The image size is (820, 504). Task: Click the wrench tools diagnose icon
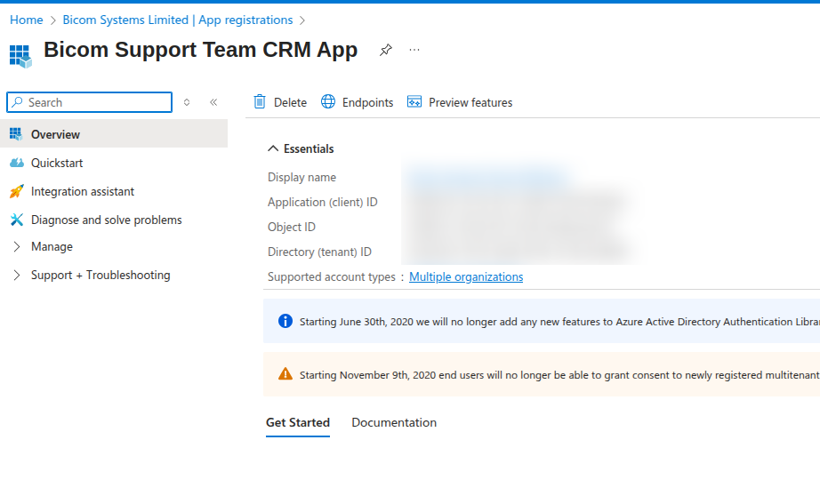(x=17, y=220)
